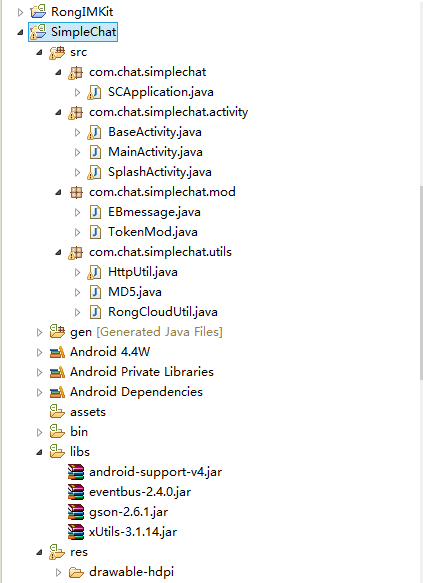
Task: Collapse the com.chat.simplechat.activity package
Action: pos(58,112)
